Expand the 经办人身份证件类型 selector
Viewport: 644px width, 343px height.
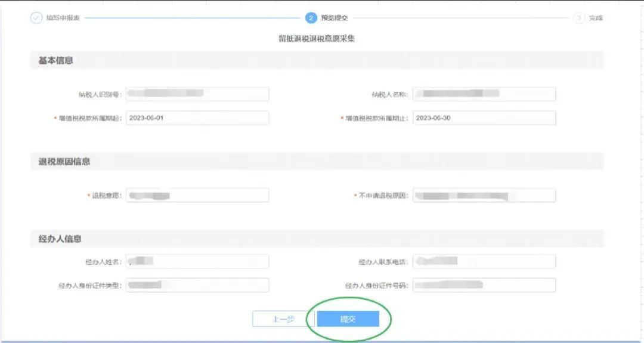197,285
